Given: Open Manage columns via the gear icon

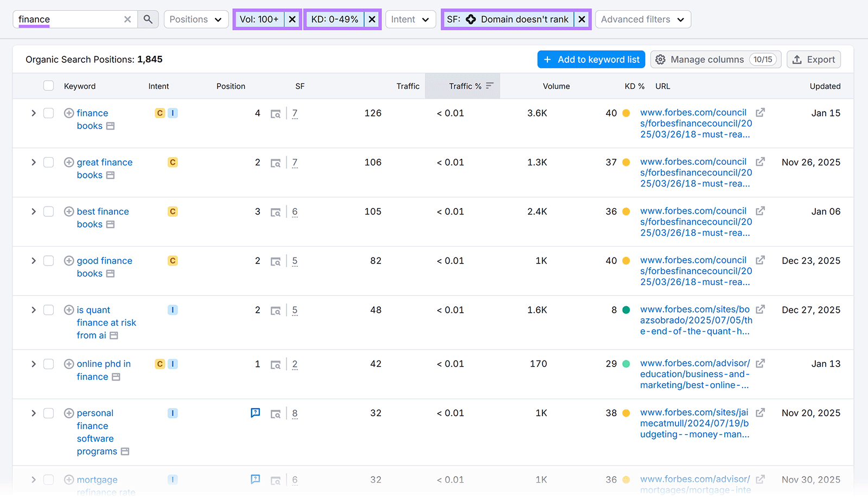Looking at the screenshot, I should pos(661,59).
